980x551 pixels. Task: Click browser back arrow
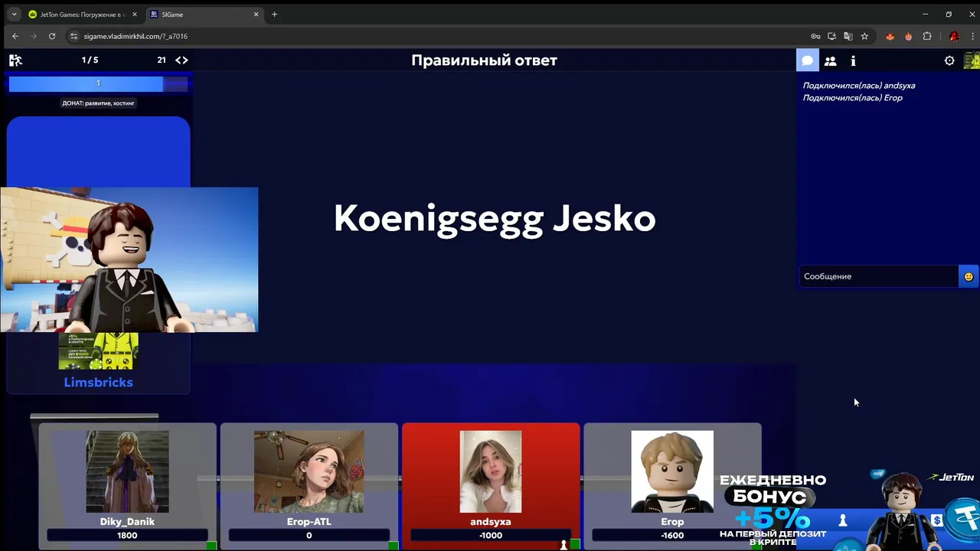click(x=15, y=36)
